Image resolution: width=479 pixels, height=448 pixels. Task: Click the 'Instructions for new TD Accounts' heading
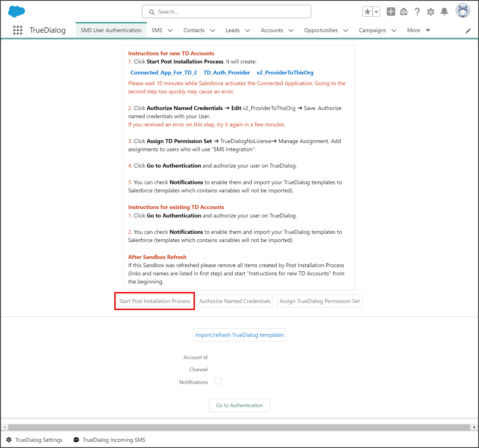coord(171,53)
